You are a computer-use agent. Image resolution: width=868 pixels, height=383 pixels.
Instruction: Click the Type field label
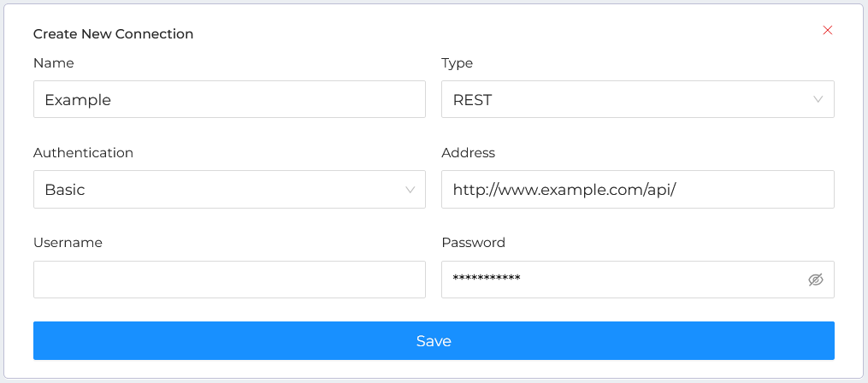pyautogui.click(x=457, y=63)
